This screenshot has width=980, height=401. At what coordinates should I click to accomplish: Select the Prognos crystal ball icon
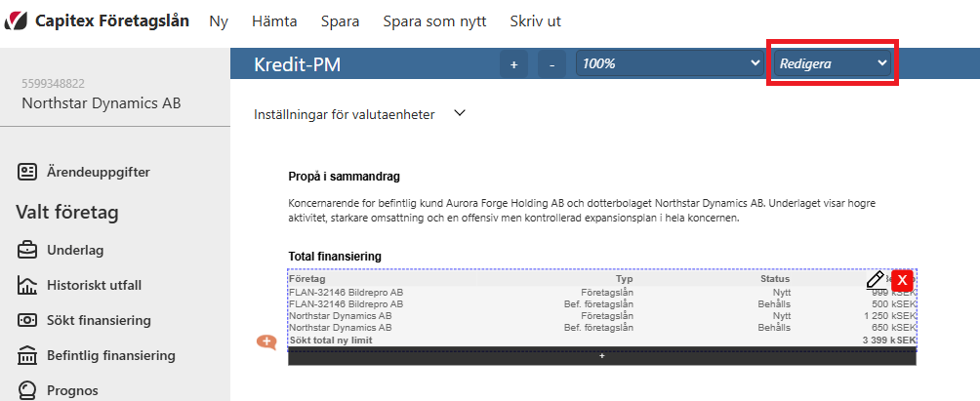coord(27,390)
